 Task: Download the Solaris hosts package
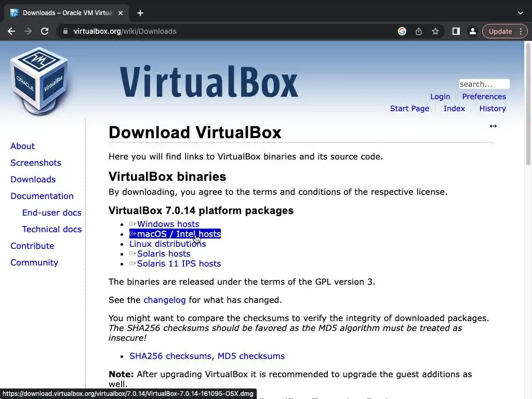(x=160, y=254)
